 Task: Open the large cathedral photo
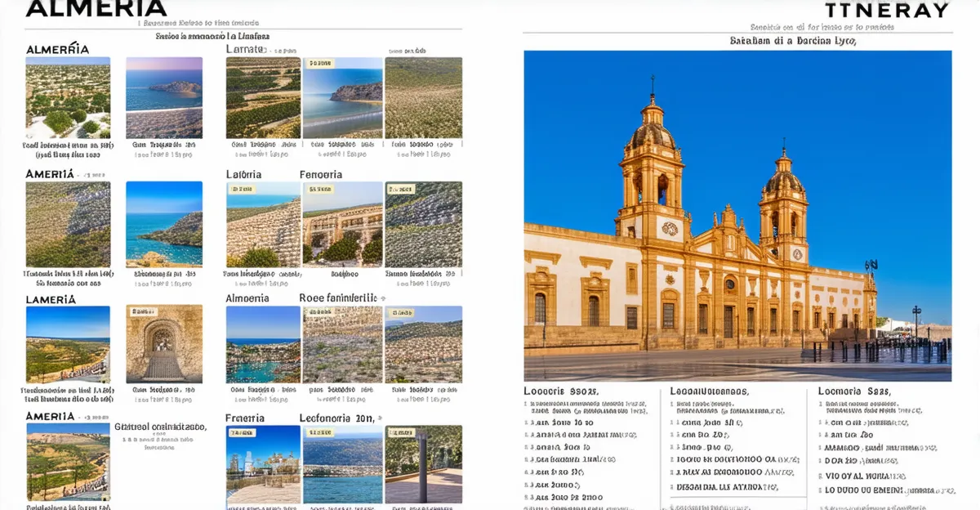tap(737, 216)
